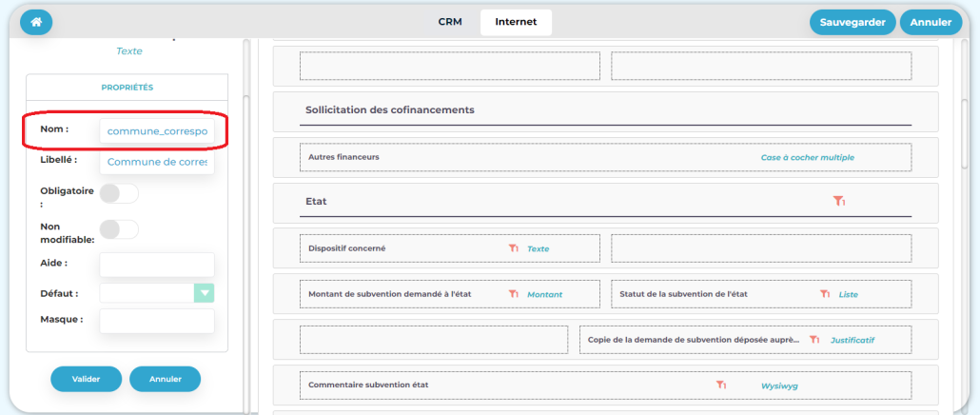
Task: Click Annuler button in the top bar
Action: pyautogui.click(x=931, y=22)
